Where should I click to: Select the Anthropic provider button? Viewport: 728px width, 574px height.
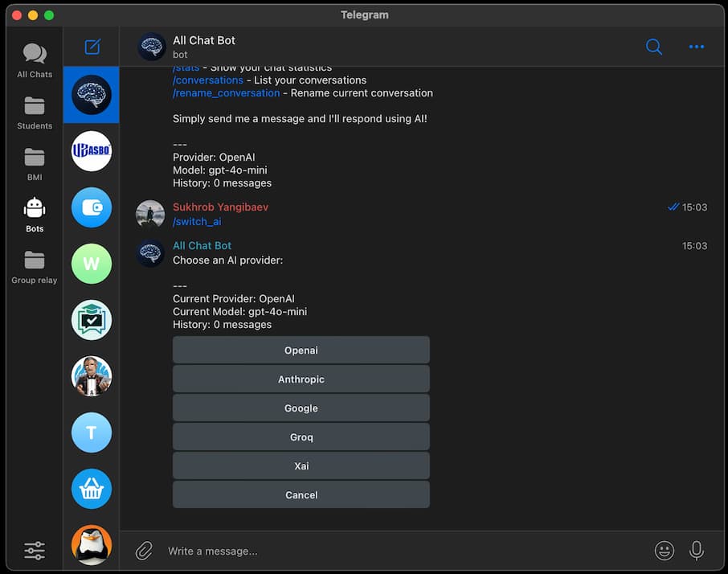click(301, 379)
